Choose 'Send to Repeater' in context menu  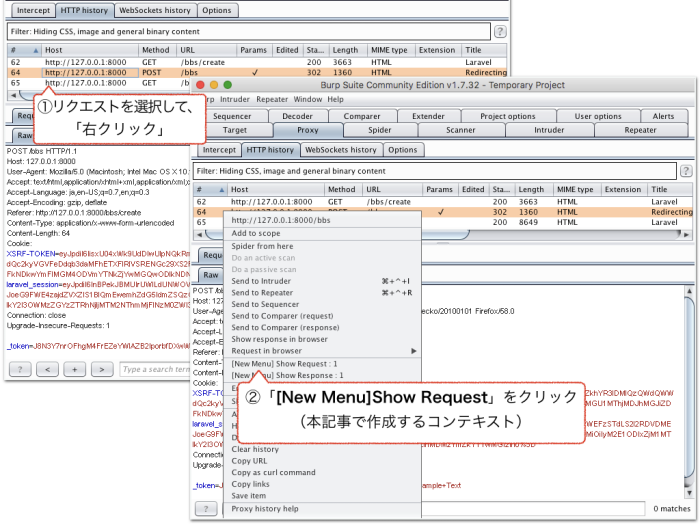(322, 293)
